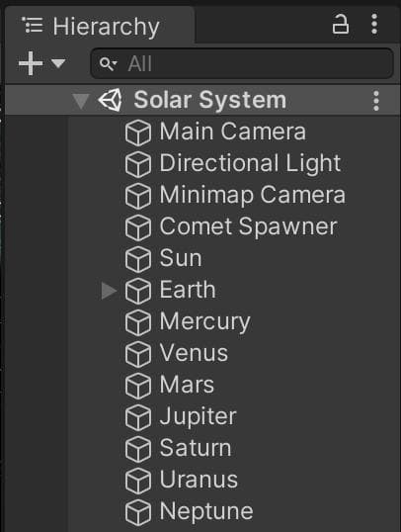401x532 pixels.
Task: Open the search filter magnifier dropdown
Action: (x=108, y=64)
